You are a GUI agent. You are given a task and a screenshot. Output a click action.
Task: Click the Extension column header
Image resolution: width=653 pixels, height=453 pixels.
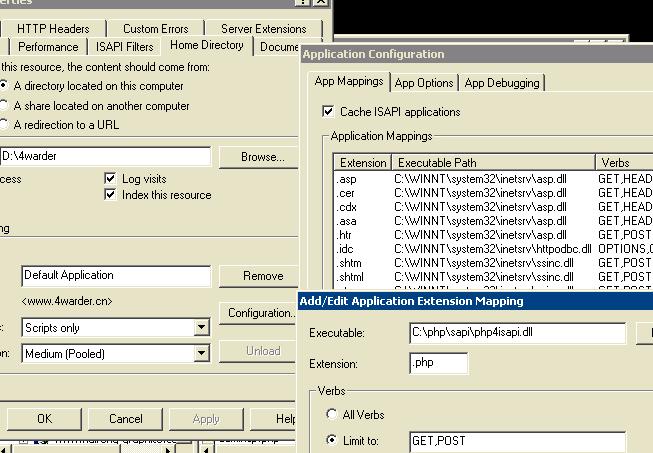362,162
